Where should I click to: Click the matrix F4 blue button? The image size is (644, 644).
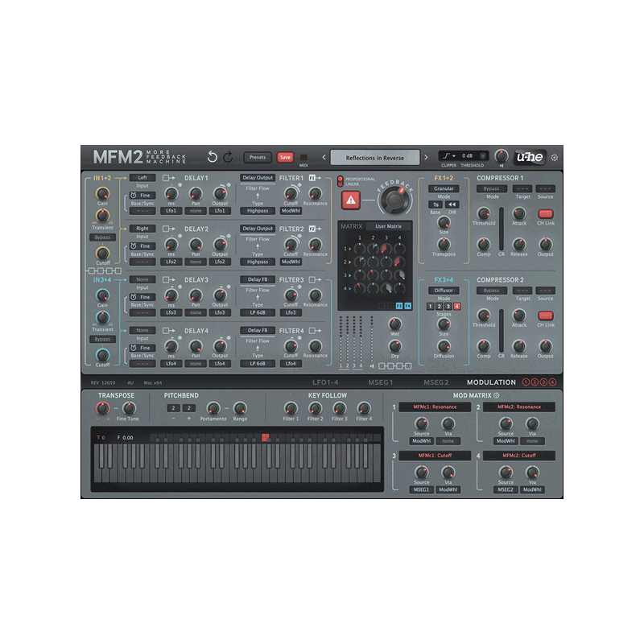[408, 306]
